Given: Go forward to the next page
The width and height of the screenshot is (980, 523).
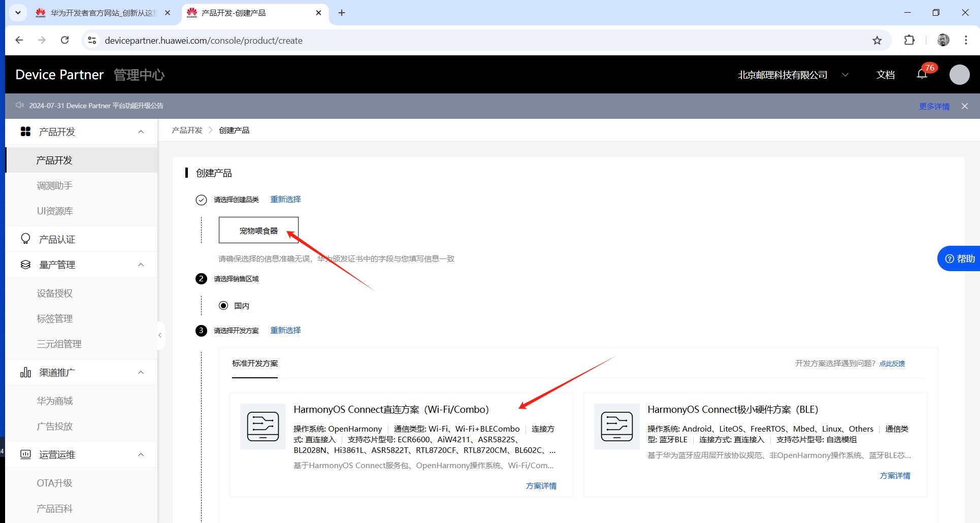Looking at the screenshot, I should tap(42, 40).
